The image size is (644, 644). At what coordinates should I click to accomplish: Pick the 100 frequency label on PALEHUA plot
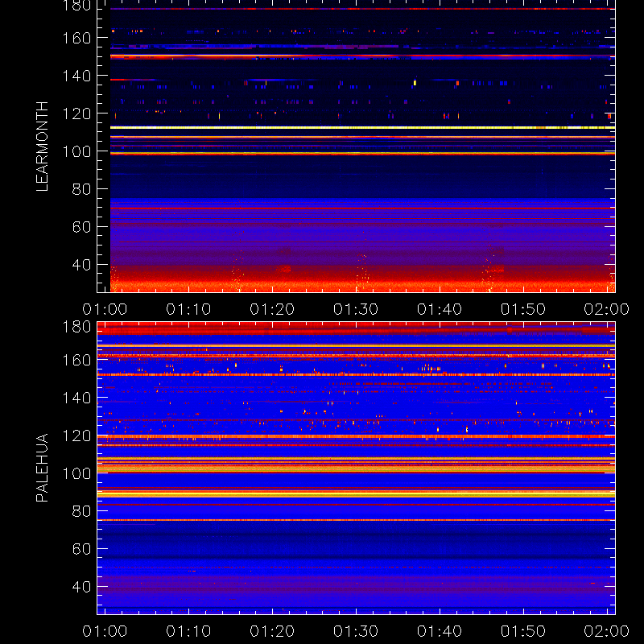(x=76, y=473)
